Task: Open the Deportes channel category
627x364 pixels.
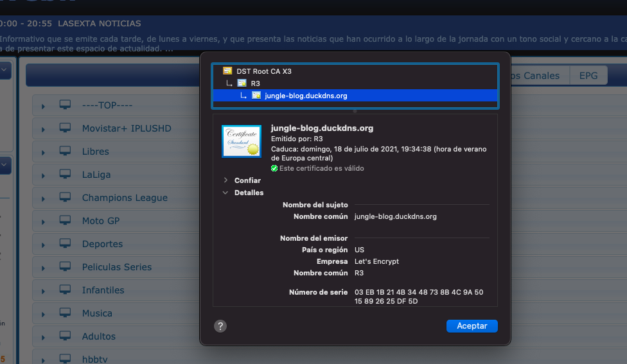Action: (x=102, y=244)
